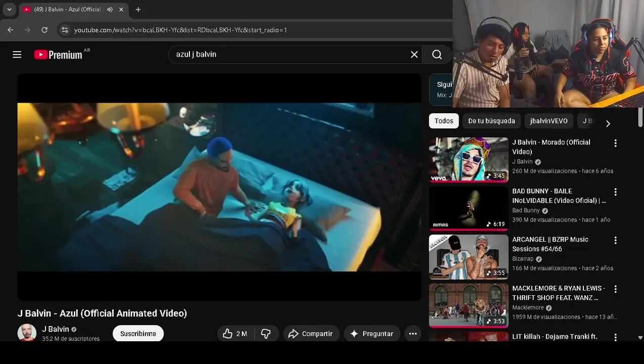The image size is (644, 364).
Task: Open BAD BUNNY - BAILE INoLVIDABLE title link
Action: (559, 196)
